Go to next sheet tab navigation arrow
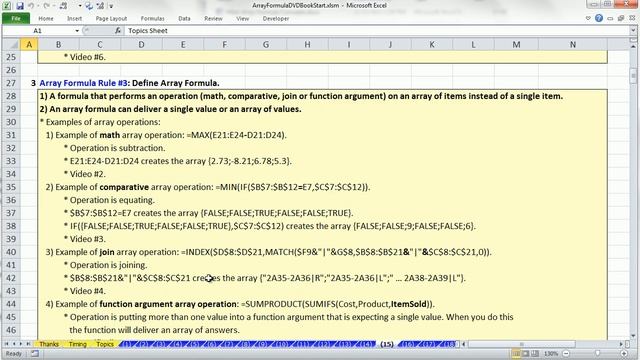This screenshot has width=640, height=360. [x=21, y=344]
